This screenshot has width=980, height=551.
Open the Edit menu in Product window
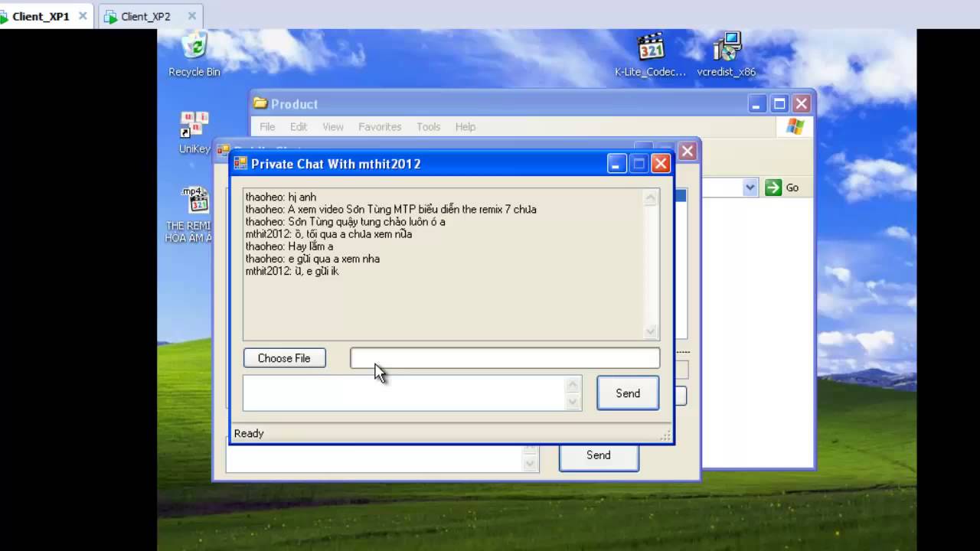click(299, 126)
